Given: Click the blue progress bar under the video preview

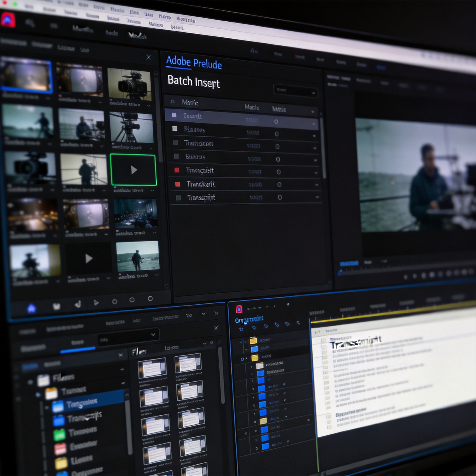Looking at the screenshot, I should click(349, 264).
